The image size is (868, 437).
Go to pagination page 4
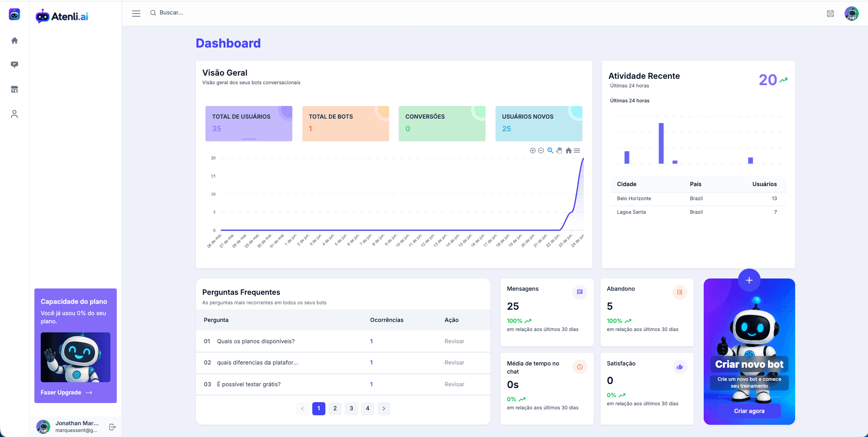pyautogui.click(x=367, y=408)
